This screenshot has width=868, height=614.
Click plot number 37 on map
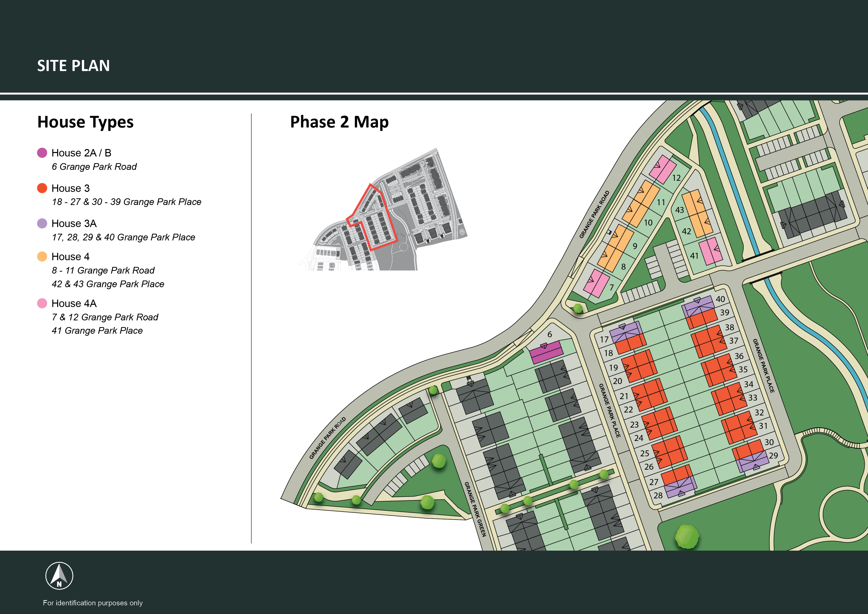[733, 341]
